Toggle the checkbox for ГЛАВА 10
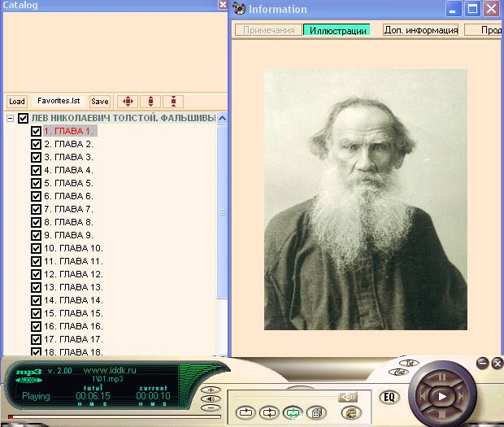 tap(36, 248)
